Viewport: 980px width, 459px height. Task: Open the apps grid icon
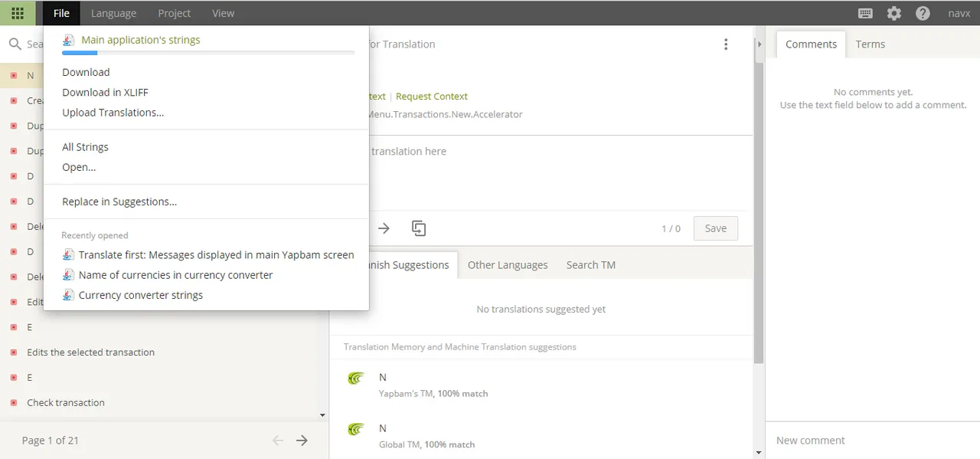tap(17, 13)
